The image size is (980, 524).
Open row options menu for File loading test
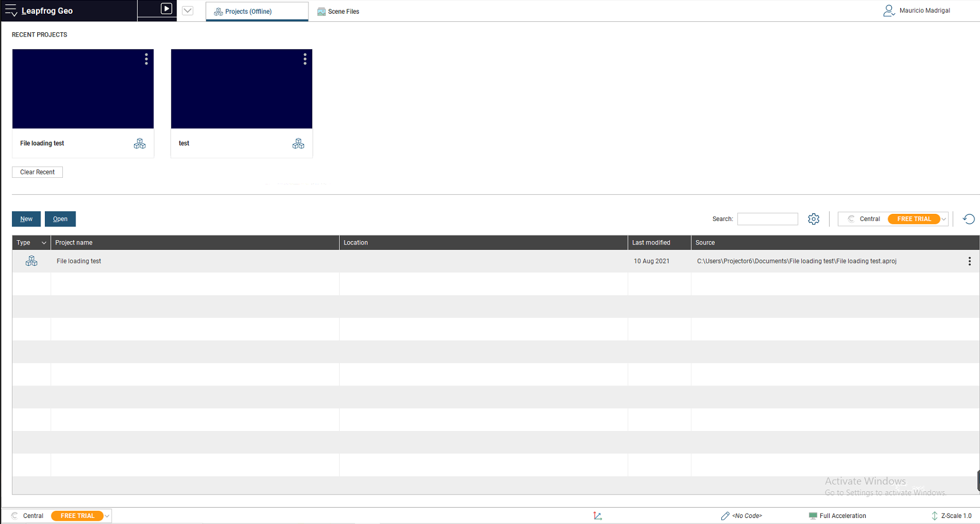[x=970, y=261]
